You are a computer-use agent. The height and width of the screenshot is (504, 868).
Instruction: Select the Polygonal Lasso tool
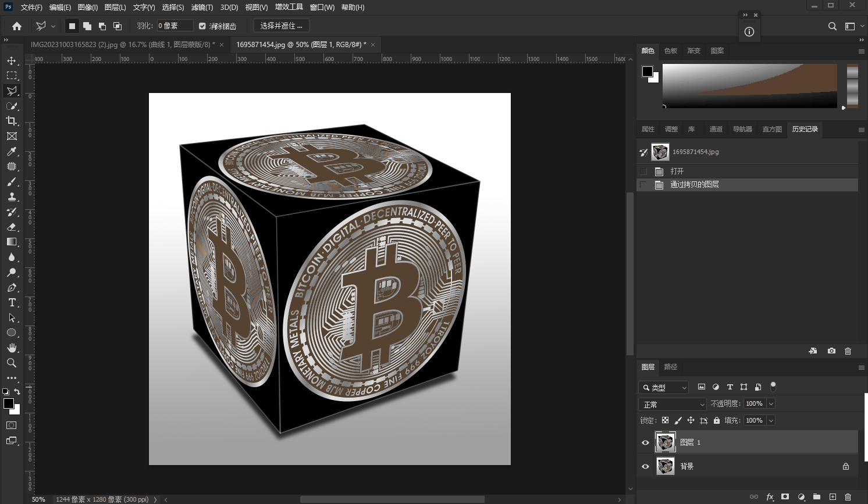[x=12, y=91]
